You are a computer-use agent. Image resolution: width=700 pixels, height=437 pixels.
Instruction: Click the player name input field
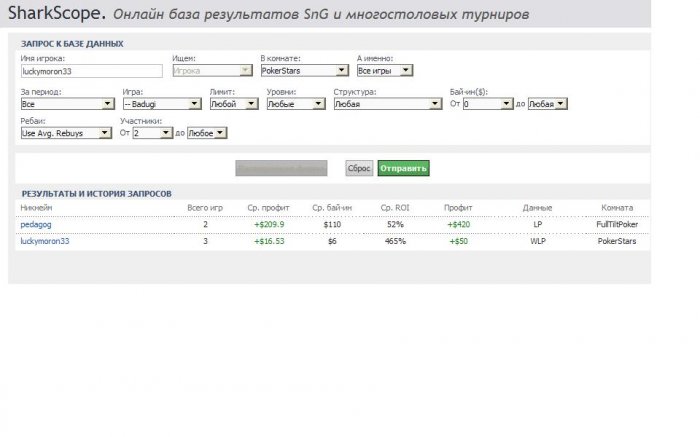click(92, 71)
